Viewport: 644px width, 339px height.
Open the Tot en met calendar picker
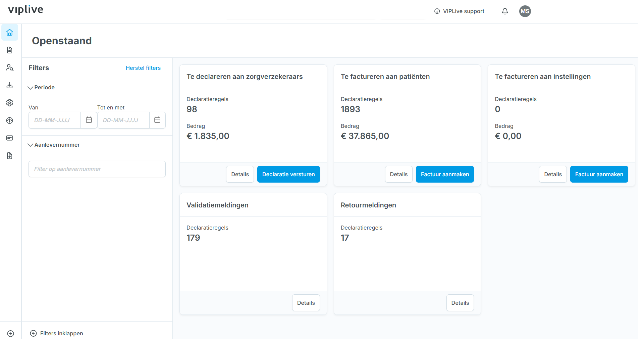pyautogui.click(x=157, y=120)
